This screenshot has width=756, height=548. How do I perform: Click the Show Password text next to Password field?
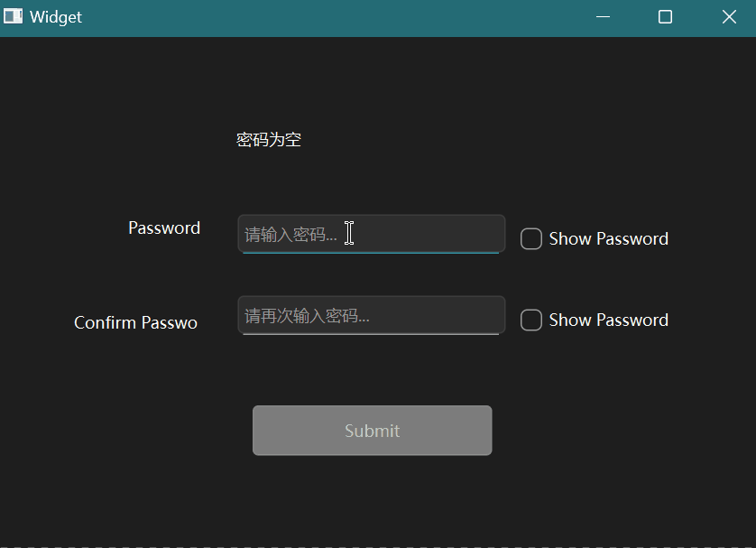[x=608, y=239]
